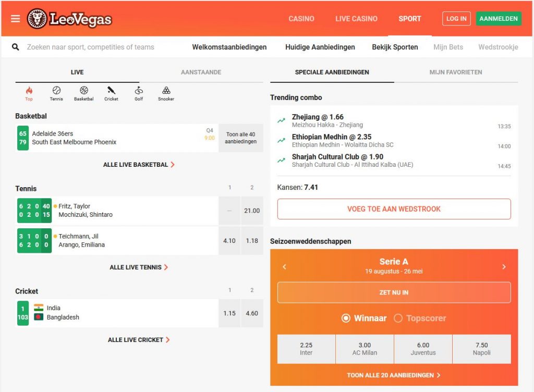534x392 pixels.
Task: Open Huidige Aanbiedingen
Action: point(320,47)
